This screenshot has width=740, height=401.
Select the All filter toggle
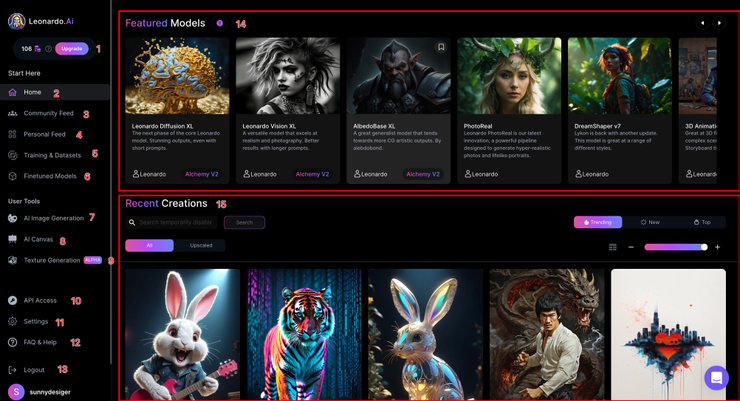tap(150, 245)
